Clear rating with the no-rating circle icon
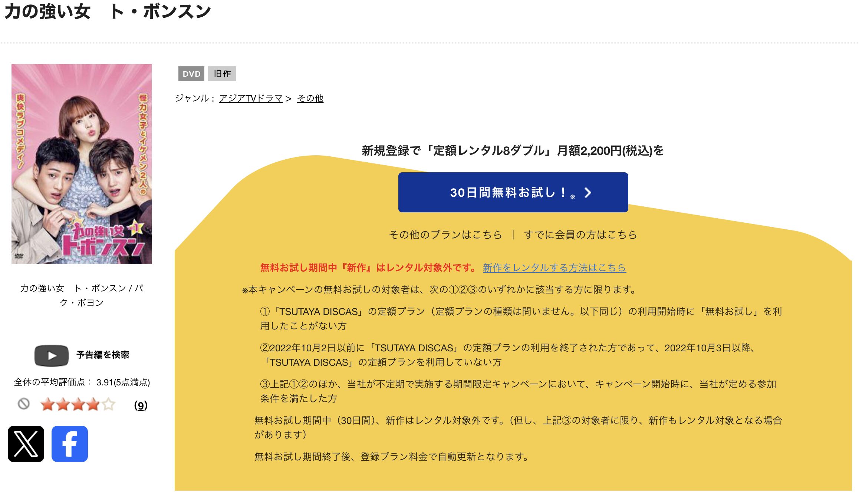This screenshot has height=504, width=859. tap(24, 404)
